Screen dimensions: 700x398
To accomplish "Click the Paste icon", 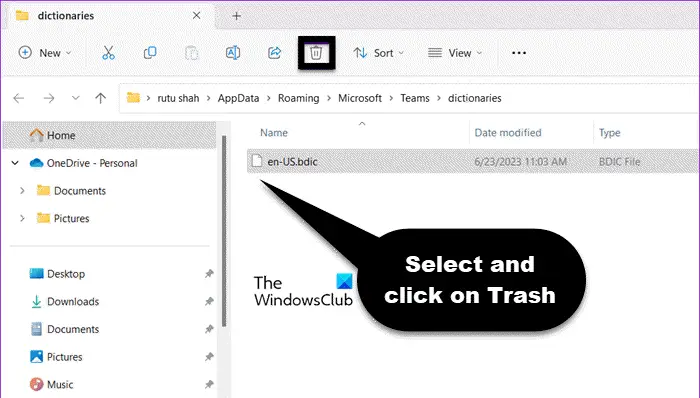I will tap(192, 53).
